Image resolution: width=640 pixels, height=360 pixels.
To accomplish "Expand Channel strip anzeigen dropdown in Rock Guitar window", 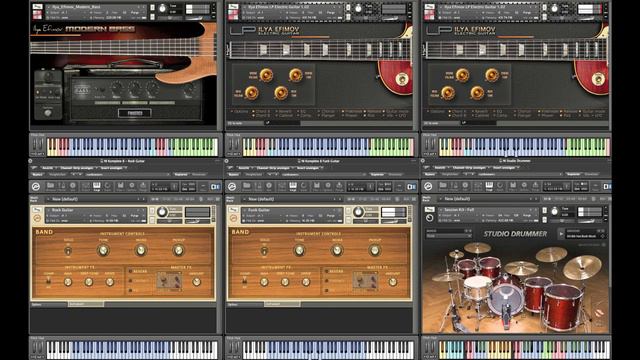I will coord(78,168).
